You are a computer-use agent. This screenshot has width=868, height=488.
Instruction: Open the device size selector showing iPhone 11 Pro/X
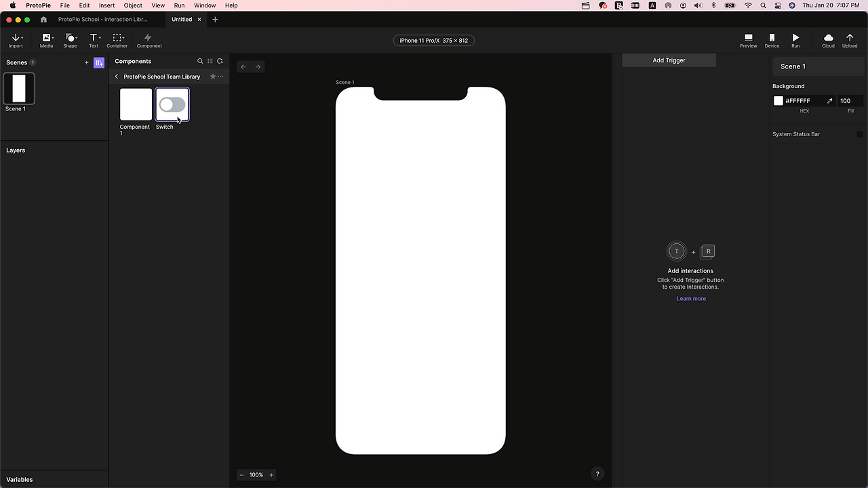coord(434,40)
